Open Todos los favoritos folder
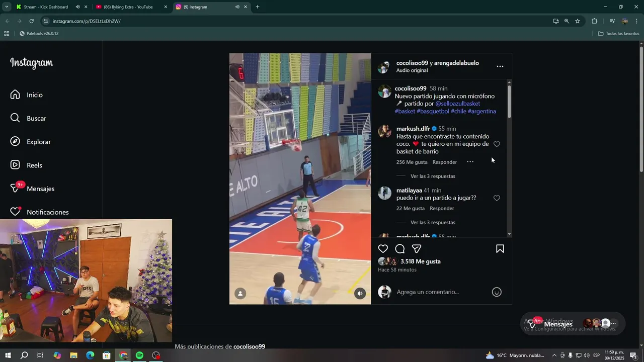The width and height of the screenshot is (644, 362). pos(618,34)
